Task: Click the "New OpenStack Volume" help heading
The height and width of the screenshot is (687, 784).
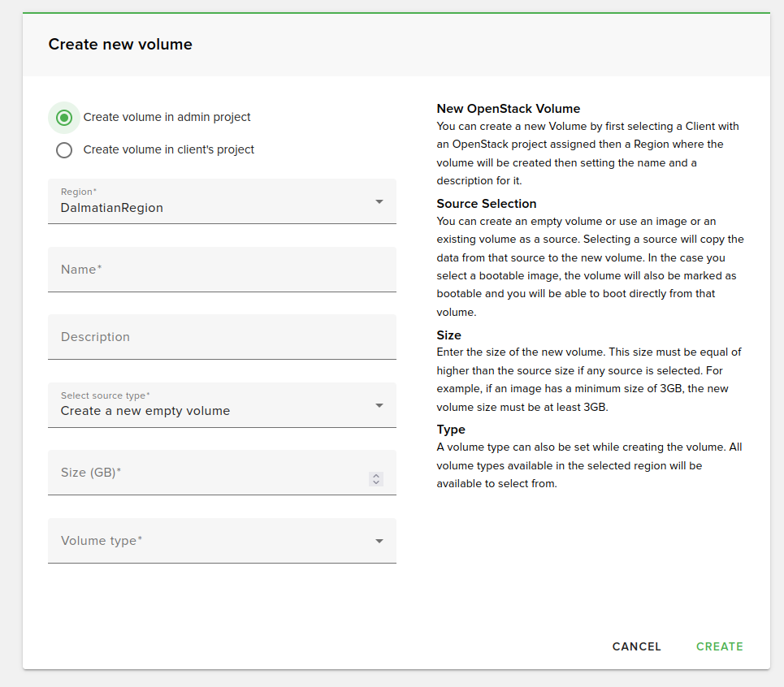Action: coord(508,108)
